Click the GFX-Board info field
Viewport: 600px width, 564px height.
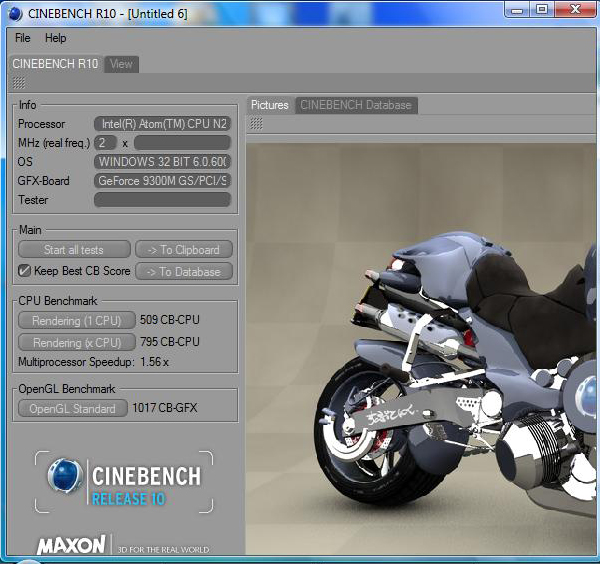point(162,181)
